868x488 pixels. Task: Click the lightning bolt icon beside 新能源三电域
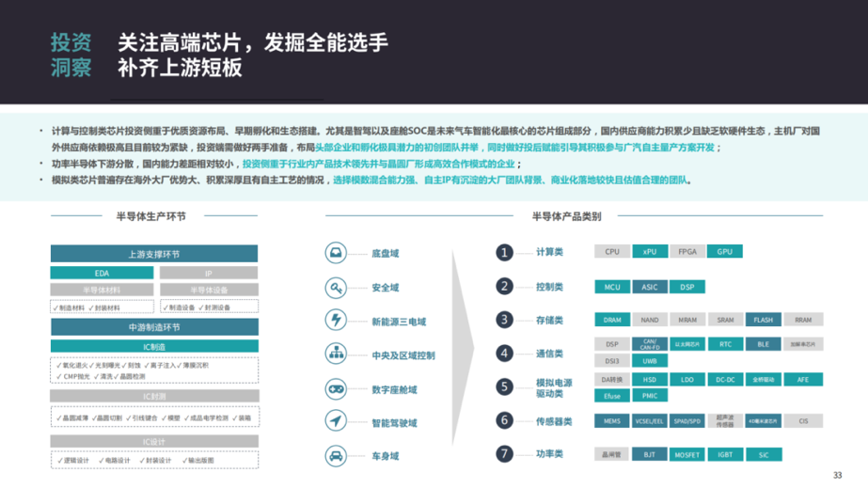tap(336, 320)
